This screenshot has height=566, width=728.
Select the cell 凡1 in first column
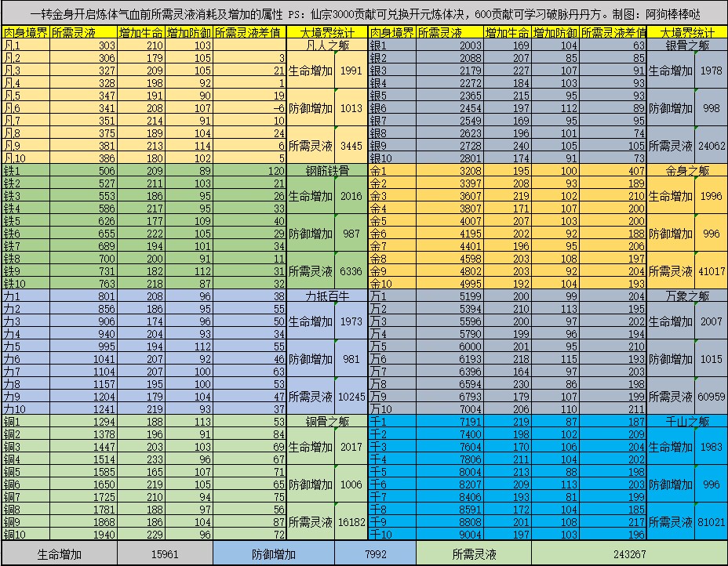[x=26, y=45]
